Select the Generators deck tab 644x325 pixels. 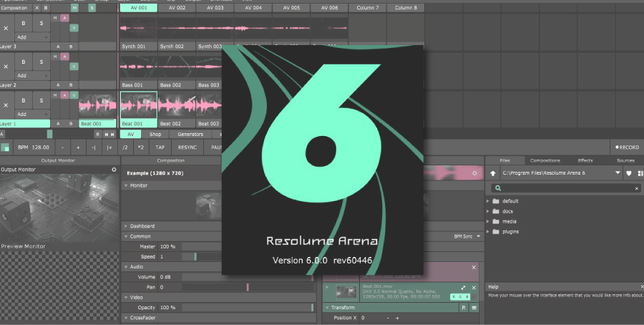tap(190, 135)
